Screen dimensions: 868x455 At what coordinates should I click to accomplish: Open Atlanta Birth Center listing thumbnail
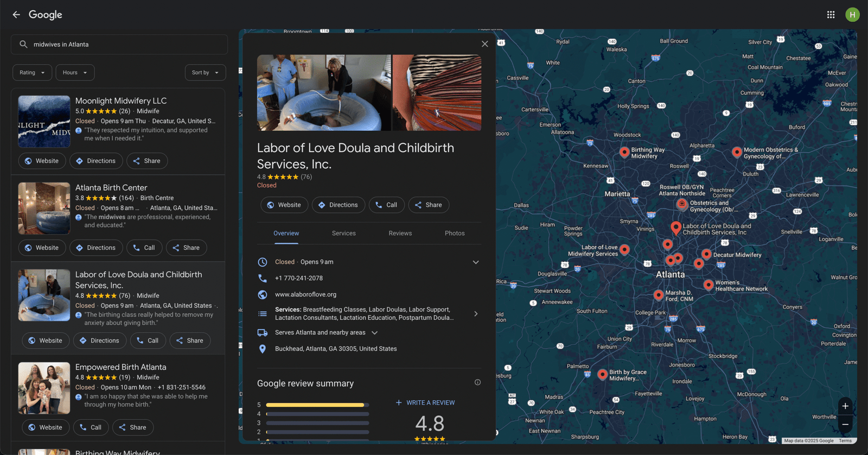coord(44,208)
